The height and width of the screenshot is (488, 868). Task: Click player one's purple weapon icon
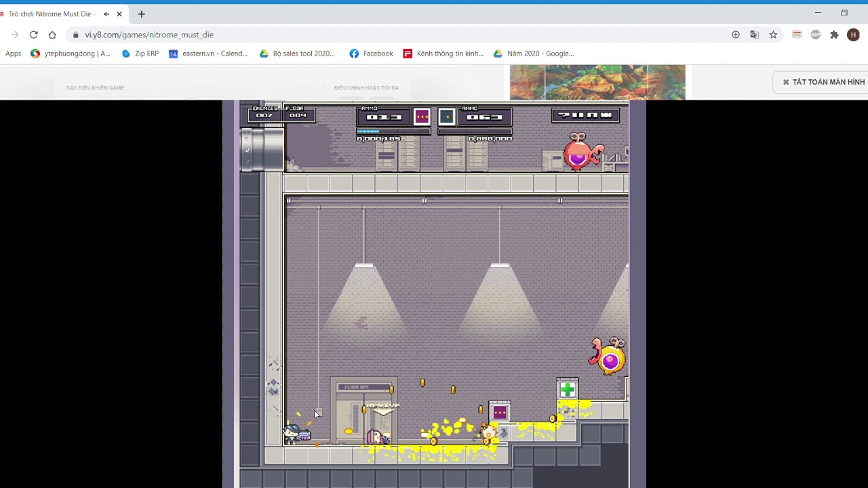422,117
